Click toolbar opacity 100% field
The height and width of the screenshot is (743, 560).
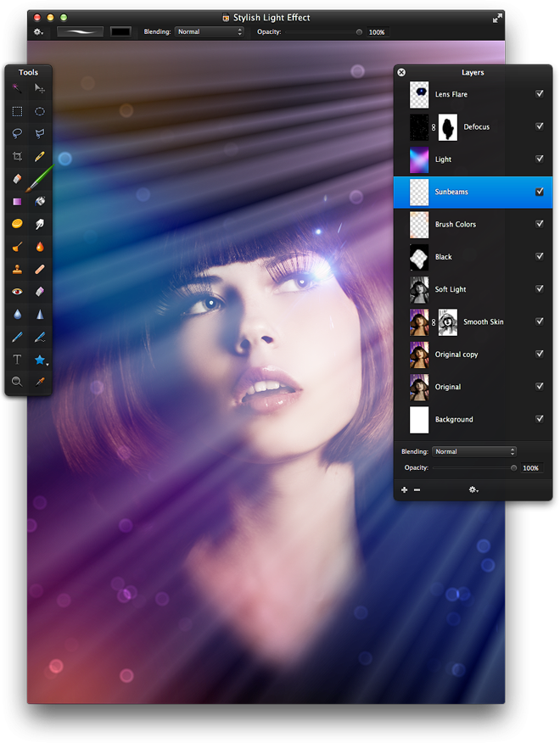tap(377, 32)
